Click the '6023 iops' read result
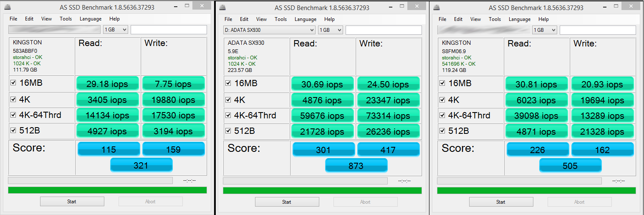 click(x=537, y=100)
